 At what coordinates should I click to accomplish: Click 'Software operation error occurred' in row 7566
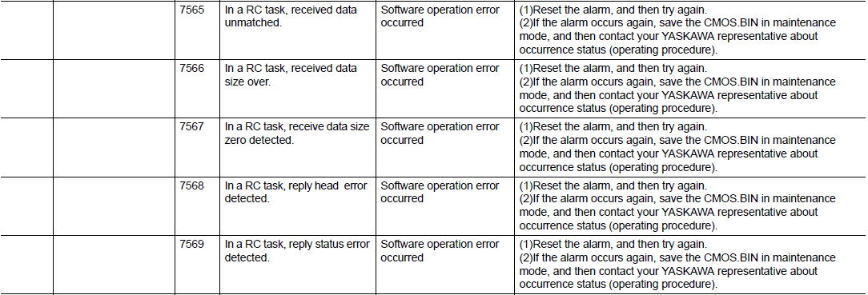(440, 75)
